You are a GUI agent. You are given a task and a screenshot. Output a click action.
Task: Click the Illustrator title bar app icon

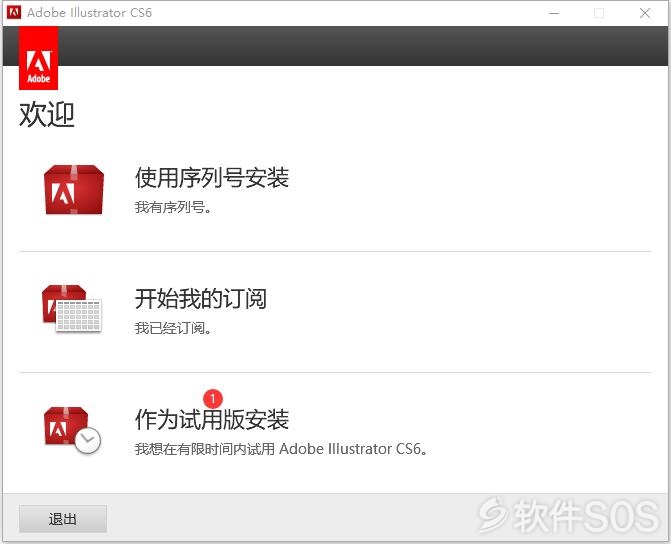tap(14, 12)
